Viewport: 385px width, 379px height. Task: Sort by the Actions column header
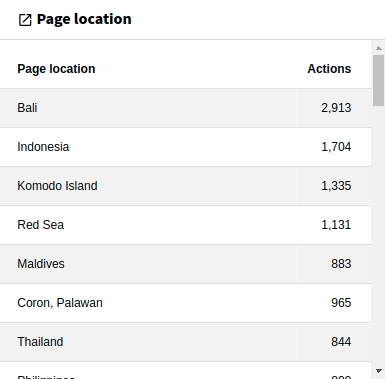329,69
